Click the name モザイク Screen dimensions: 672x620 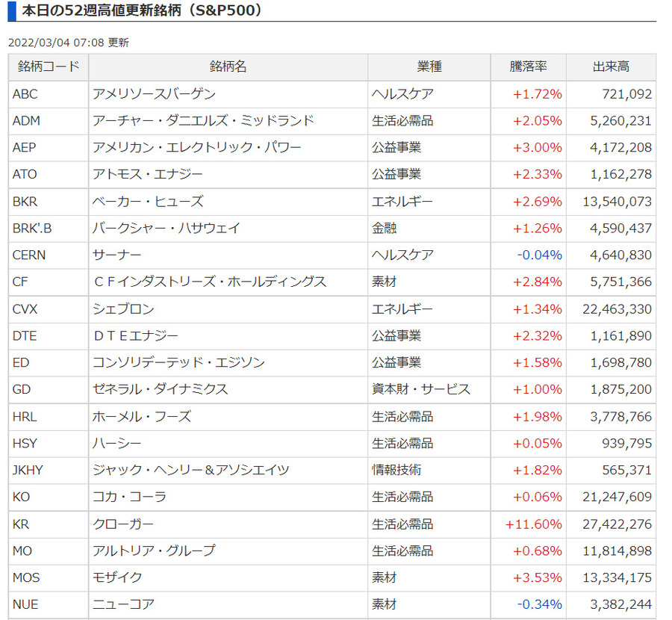point(117,578)
